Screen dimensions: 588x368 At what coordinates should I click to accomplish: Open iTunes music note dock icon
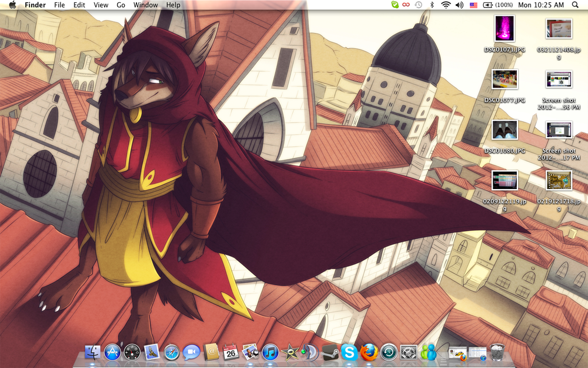point(270,352)
